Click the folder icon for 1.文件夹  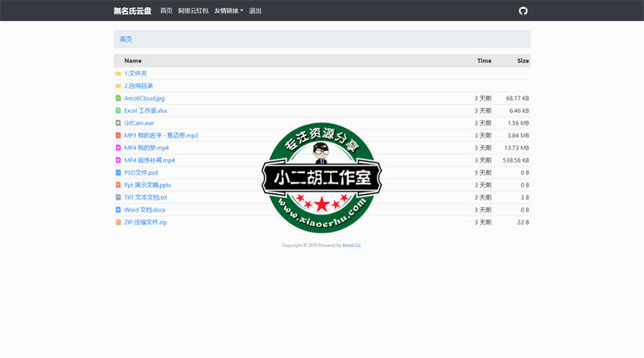pyautogui.click(x=118, y=73)
